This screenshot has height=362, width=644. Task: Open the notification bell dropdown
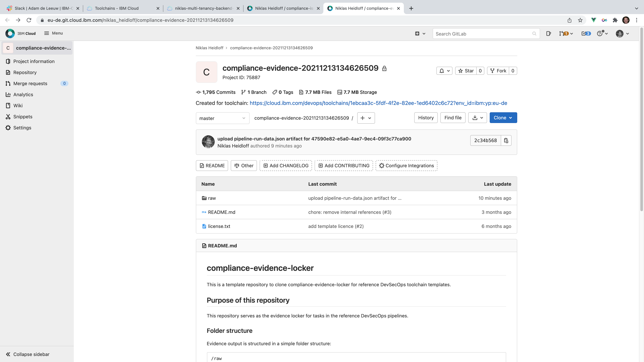pos(444,71)
